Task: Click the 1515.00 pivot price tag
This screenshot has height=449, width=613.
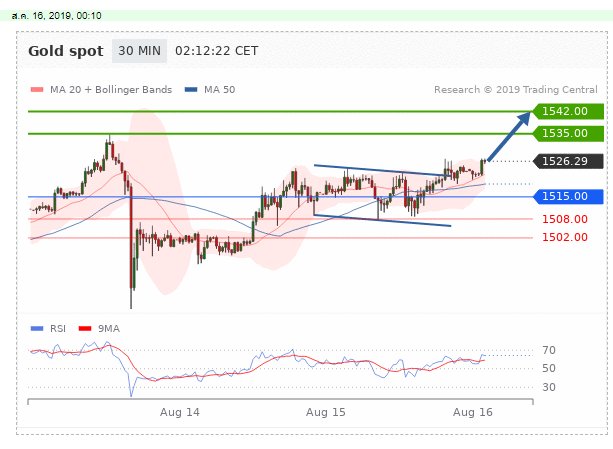Action: tap(568, 196)
